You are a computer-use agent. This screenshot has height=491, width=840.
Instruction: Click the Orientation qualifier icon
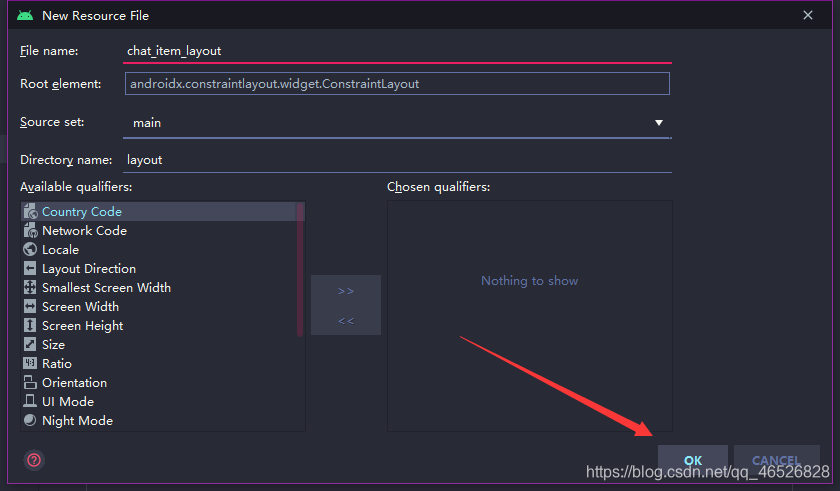pyautogui.click(x=30, y=382)
